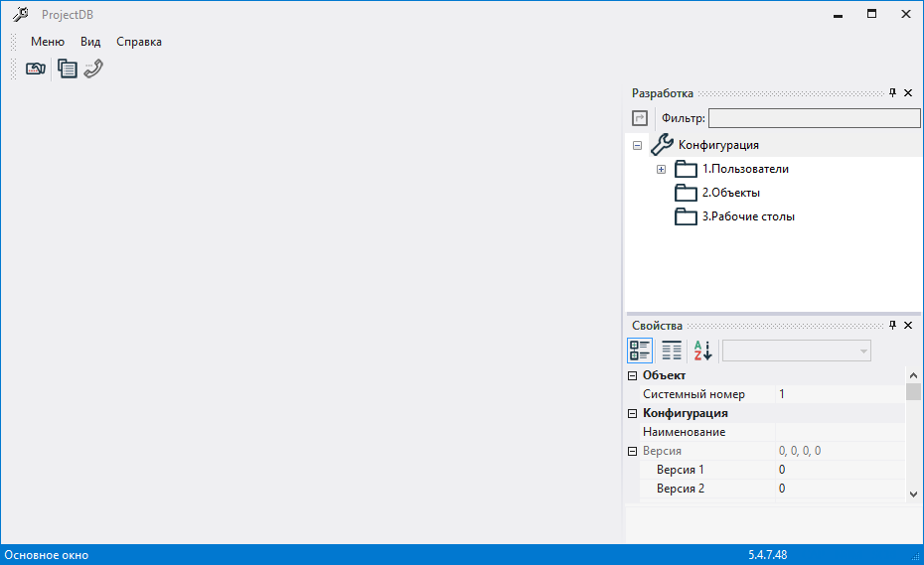Expand the 1.Пользователи tree node
The height and width of the screenshot is (565, 924).
[x=661, y=169]
